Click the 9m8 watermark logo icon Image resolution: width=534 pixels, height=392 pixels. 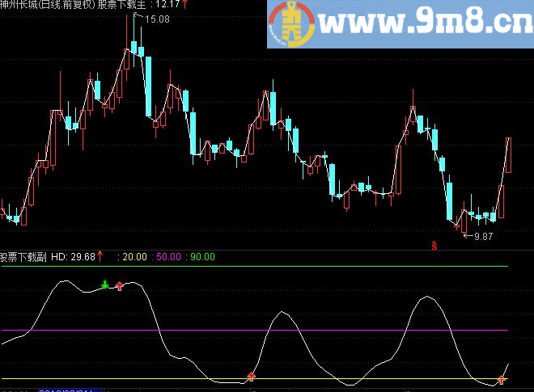click(290, 23)
